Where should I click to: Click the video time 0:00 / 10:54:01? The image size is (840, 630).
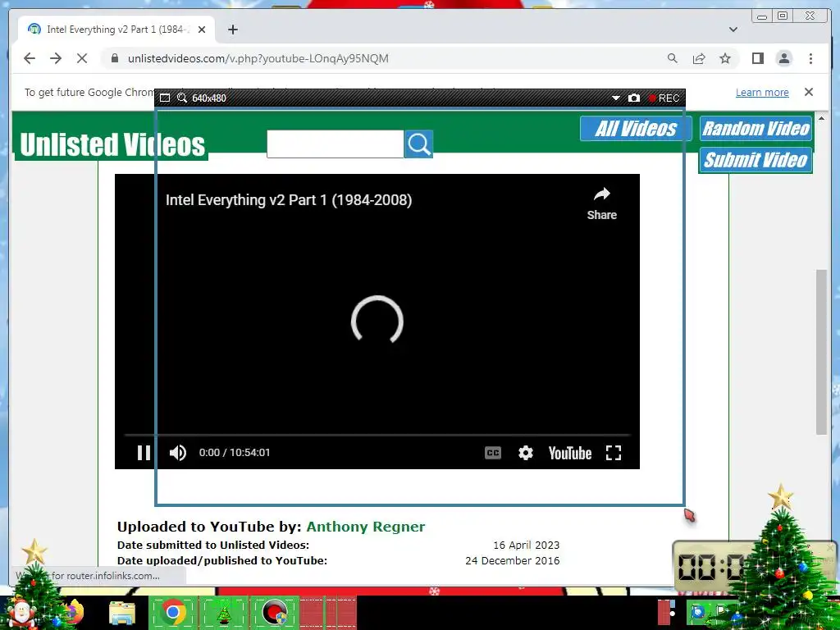pos(235,453)
